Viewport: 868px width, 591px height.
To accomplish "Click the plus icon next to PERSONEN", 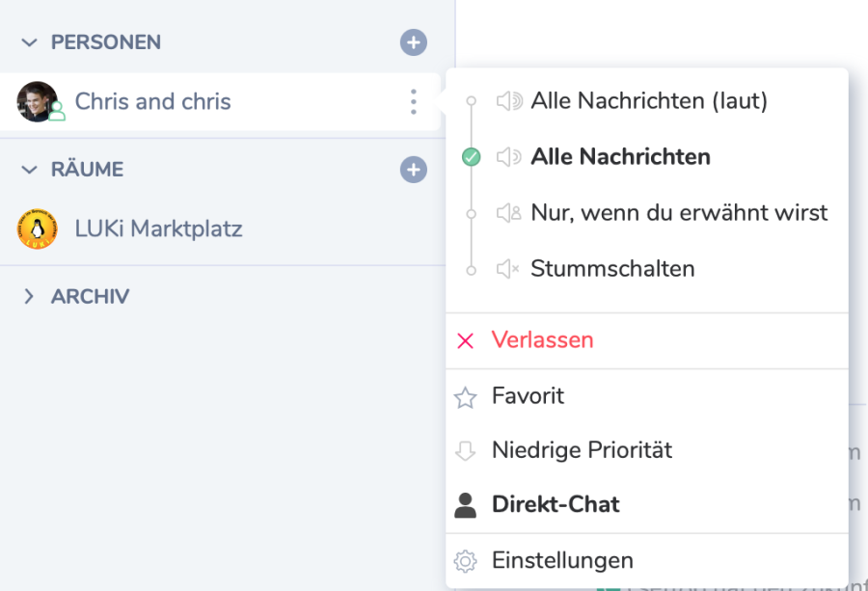I will pyautogui.click(x=413, y=42).
